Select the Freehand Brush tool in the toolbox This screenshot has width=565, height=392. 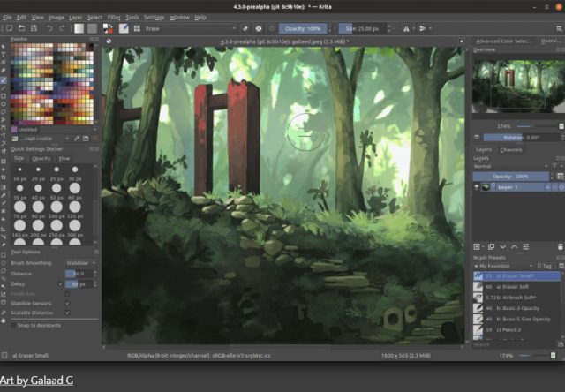pyautogui.click(x=4, y=80)
